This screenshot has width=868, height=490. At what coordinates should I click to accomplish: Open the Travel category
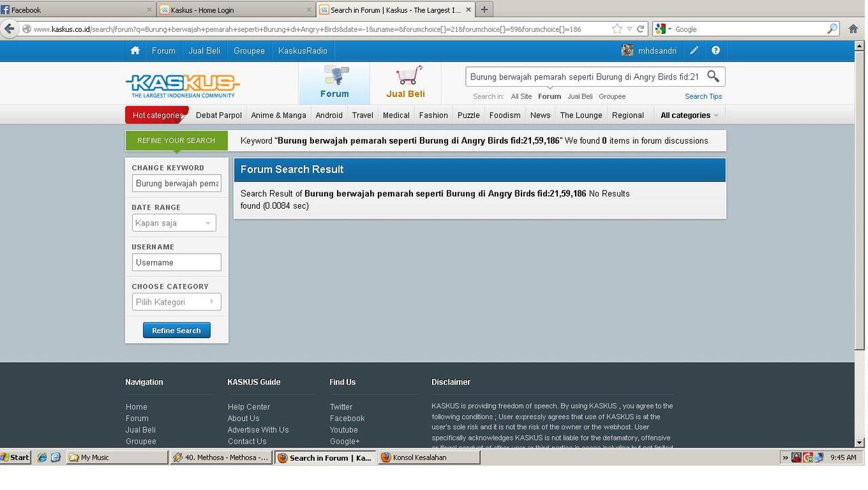pyautogui.click(x=363, y=115)
